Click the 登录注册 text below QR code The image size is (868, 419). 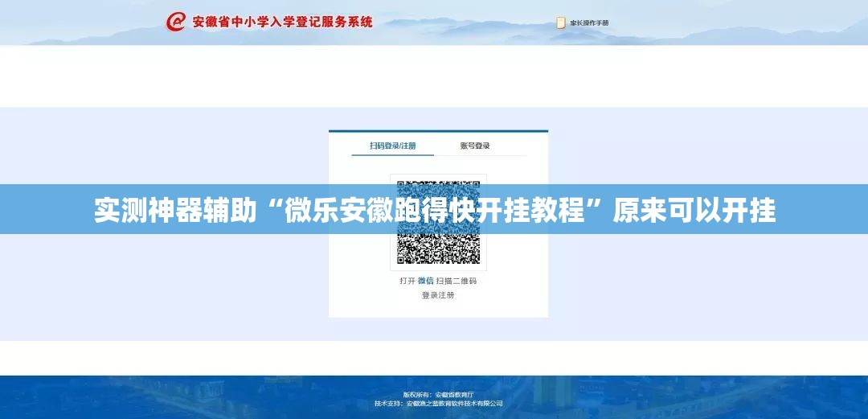click(439, 295)
